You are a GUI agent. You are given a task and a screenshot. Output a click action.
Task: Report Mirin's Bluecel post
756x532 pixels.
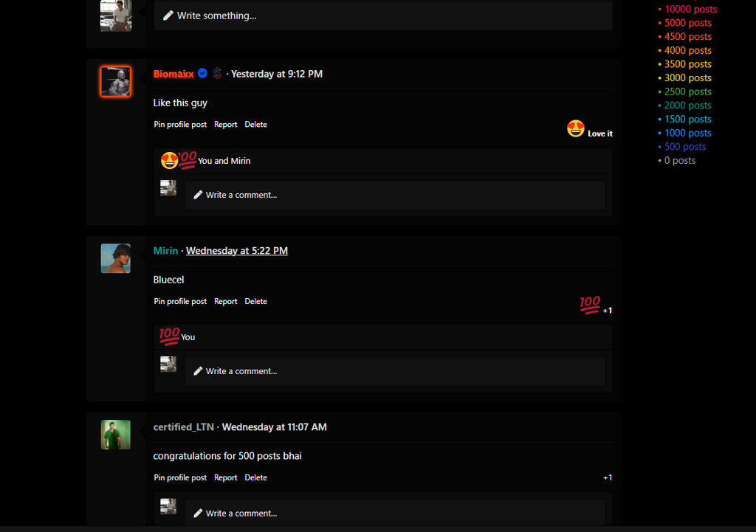click(226, 301)
